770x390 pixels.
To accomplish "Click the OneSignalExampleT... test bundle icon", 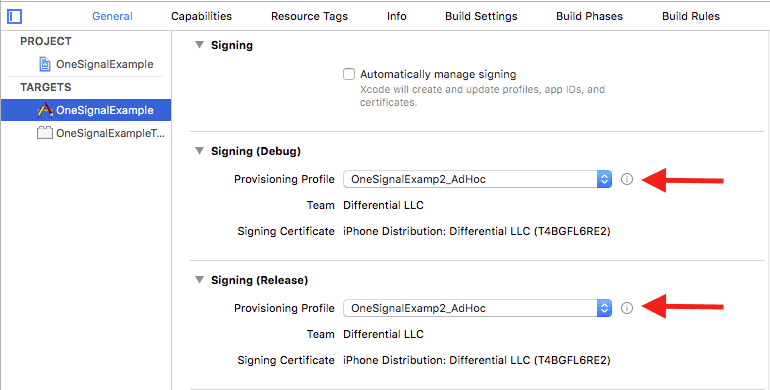I will (45, 133).
